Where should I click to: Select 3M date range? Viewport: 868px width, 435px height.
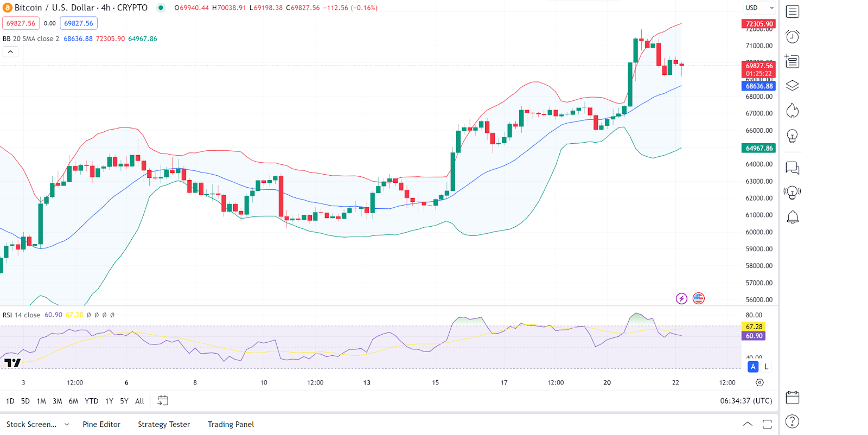click(x=57, y=401)
